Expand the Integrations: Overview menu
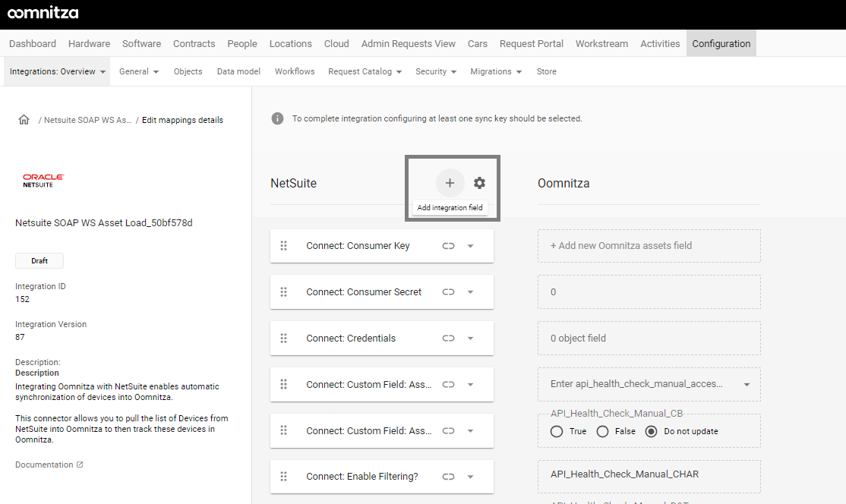This screenshot has height=504, width=846. click(x=57, y=71)
